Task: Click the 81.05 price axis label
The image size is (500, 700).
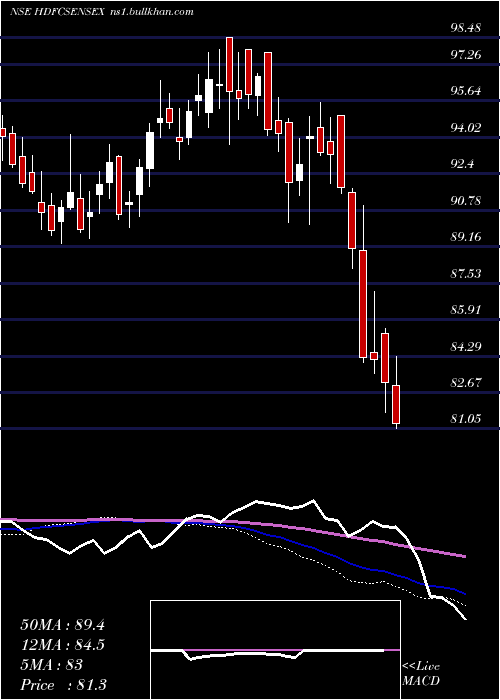Action: 465,419
